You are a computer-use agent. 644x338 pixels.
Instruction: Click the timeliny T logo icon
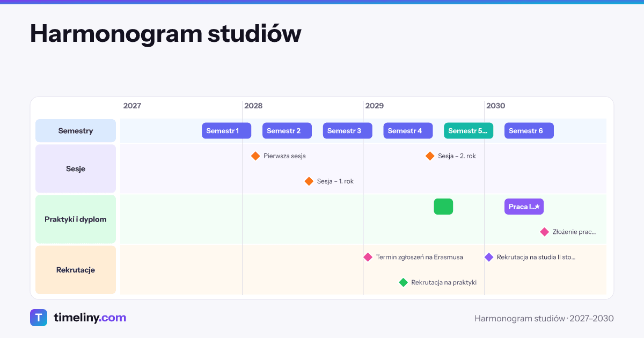pyautogui.click(x=39, y=318)
